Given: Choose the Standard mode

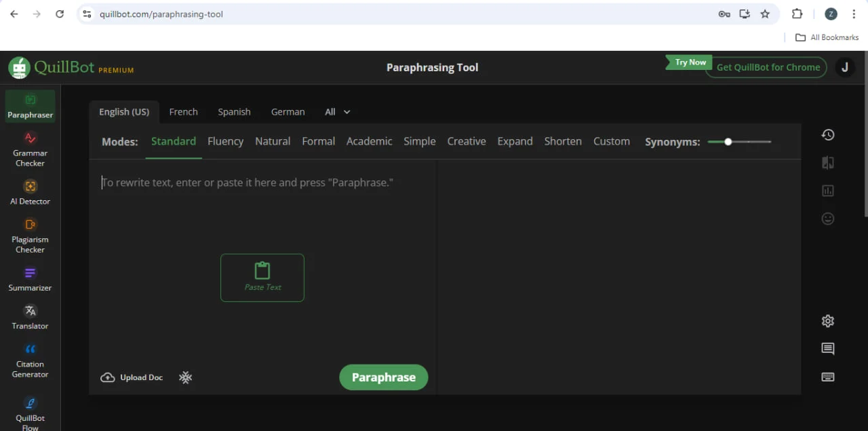Looking at the screenshot, I should pyautogui.click(x=174, y=141).
